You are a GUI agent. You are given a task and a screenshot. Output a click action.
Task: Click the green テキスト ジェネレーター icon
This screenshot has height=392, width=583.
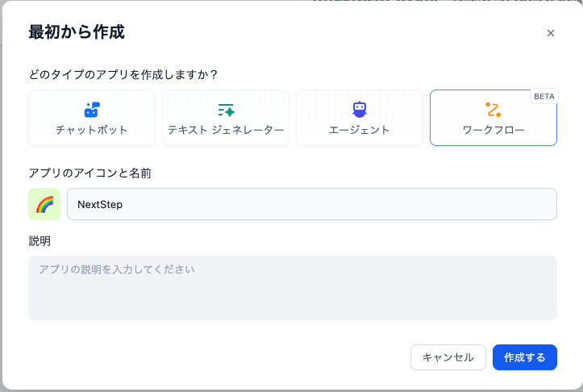click(x=226, y=110)
